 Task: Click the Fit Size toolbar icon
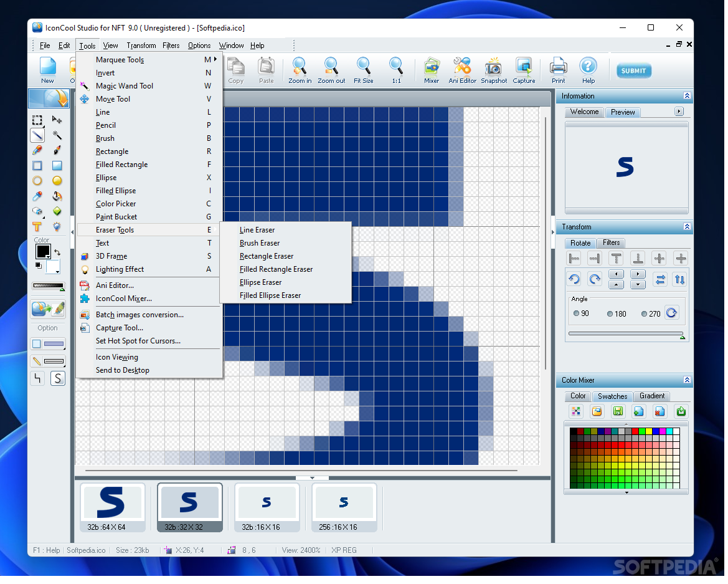(x=364, y=70)
